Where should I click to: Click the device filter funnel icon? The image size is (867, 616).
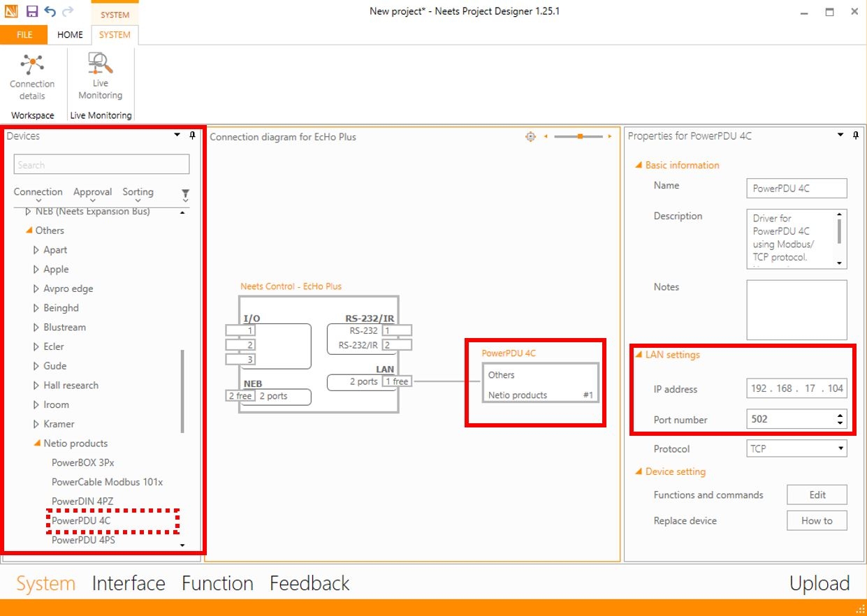(x=185, y=194)
